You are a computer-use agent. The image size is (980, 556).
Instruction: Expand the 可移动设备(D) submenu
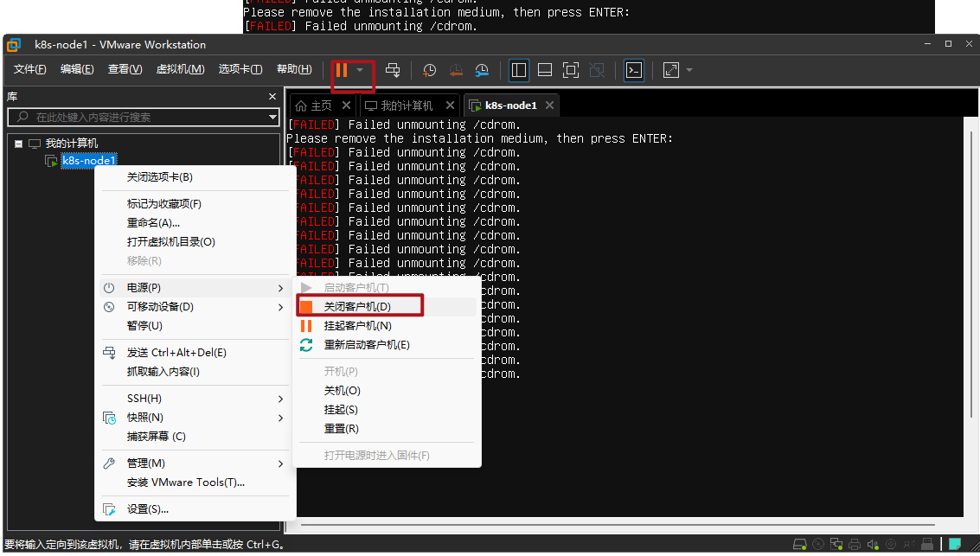(195, 307)
